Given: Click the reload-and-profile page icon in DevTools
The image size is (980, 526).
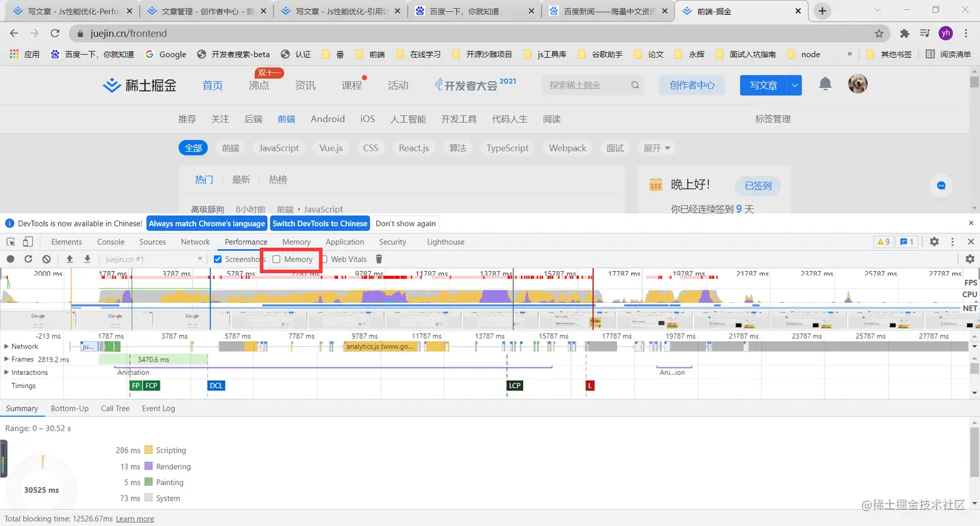Looking at the screenshot, I should (x=28, y=259).
